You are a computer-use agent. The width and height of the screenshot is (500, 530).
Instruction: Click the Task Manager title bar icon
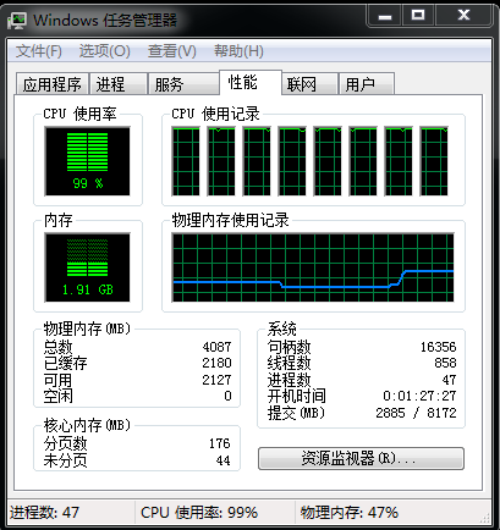coord(17,21)
